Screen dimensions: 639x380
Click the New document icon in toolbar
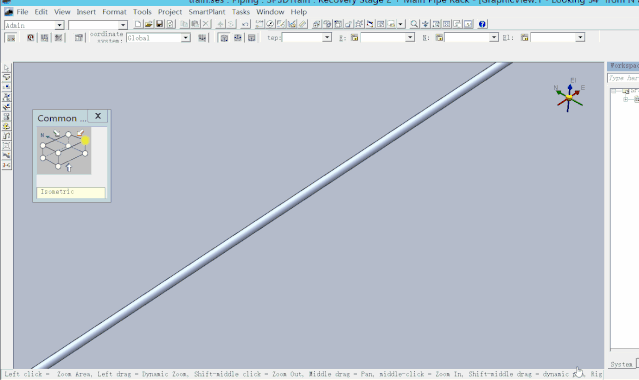(138, 24)
